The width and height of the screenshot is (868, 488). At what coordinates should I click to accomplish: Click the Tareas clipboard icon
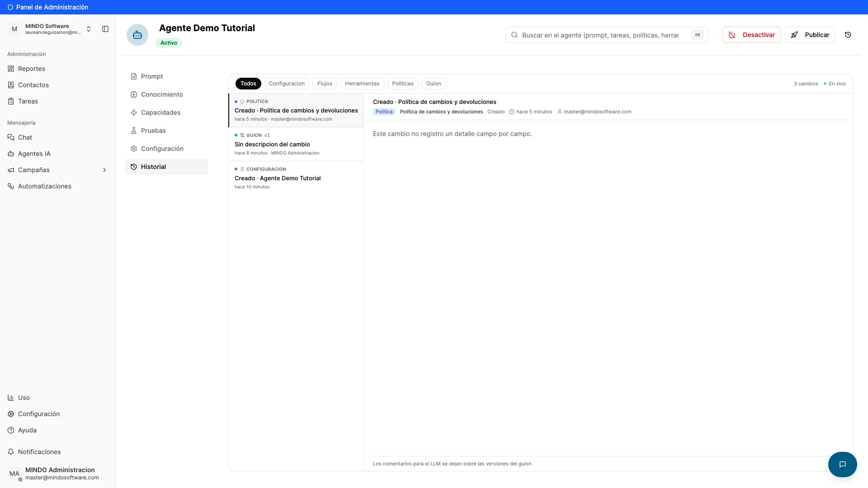(11, 101)
